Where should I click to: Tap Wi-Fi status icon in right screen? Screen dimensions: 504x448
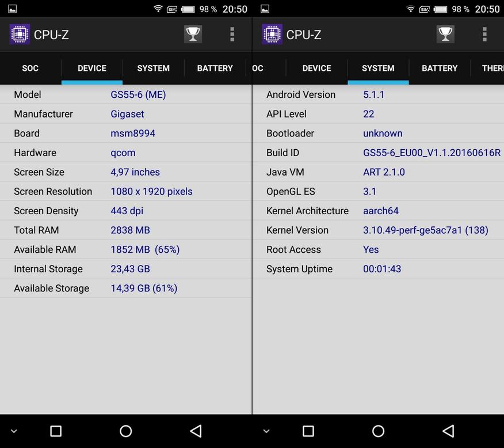[x=410, y=9]
